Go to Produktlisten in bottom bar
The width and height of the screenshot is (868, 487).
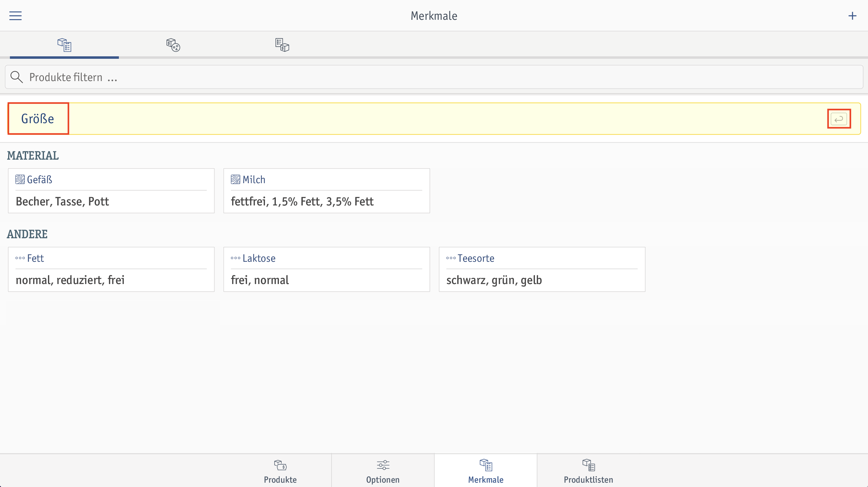point(588,471)
